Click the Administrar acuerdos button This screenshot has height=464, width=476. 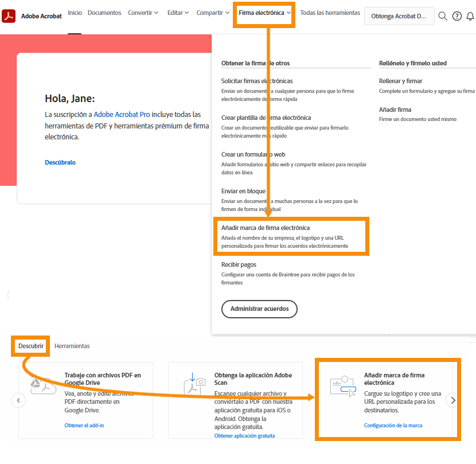(259, 309)
